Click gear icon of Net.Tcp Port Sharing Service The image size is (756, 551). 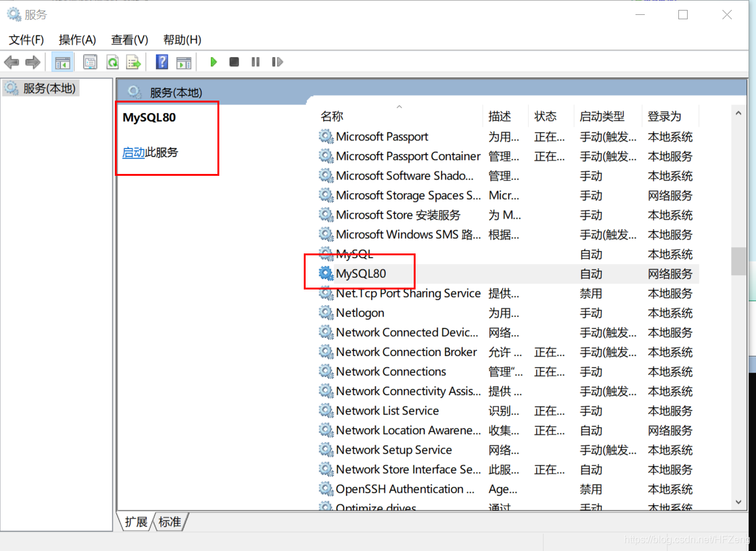(x=326, y=293)
